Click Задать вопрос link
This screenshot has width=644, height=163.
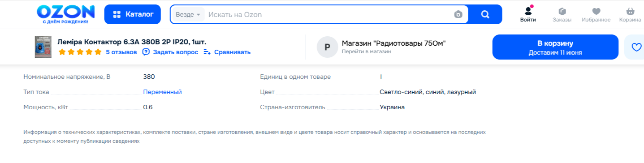pyautogui.click(x=170, y=52)
